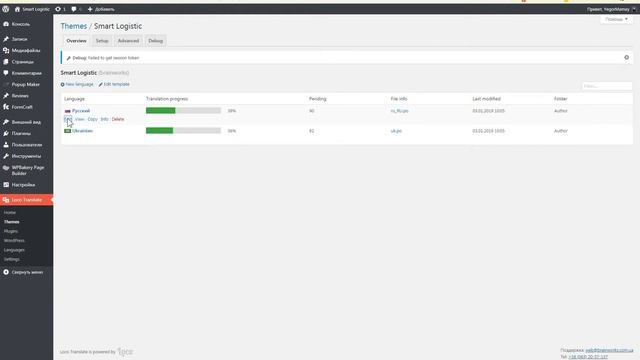Go to Themes breadcrumb link
This screenshot has height=360, width=640.
tap(73, 26)
